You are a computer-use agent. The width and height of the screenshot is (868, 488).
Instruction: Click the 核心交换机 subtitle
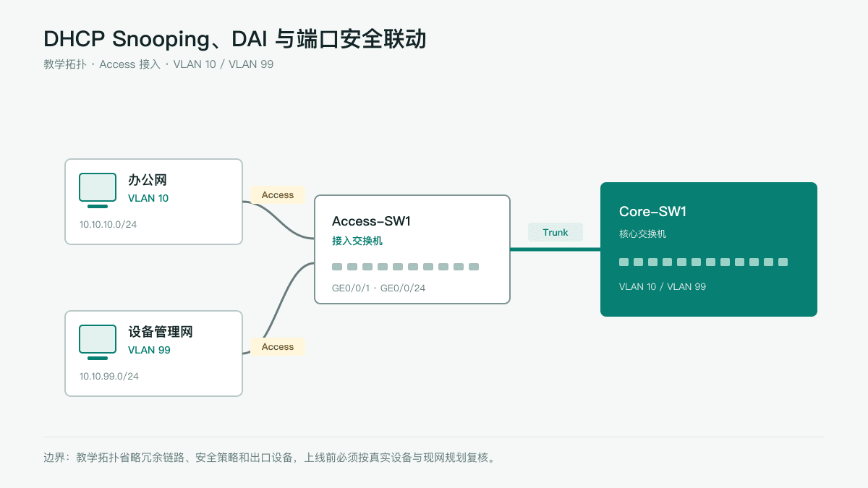tap(642, 234)
